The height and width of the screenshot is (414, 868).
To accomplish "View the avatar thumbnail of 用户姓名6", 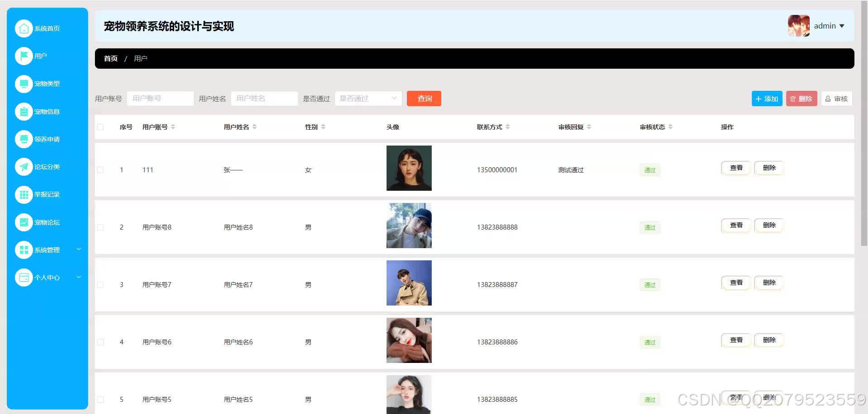I will click(409, 340).
